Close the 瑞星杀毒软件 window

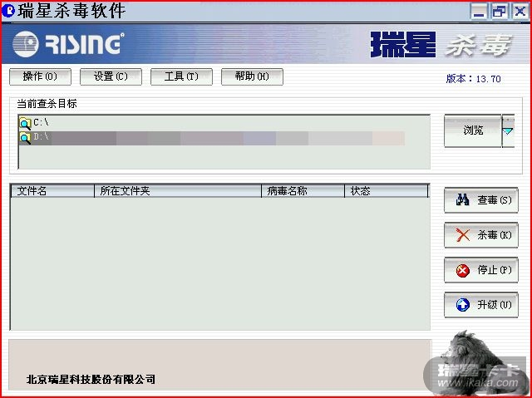click(x=520, y=11)
